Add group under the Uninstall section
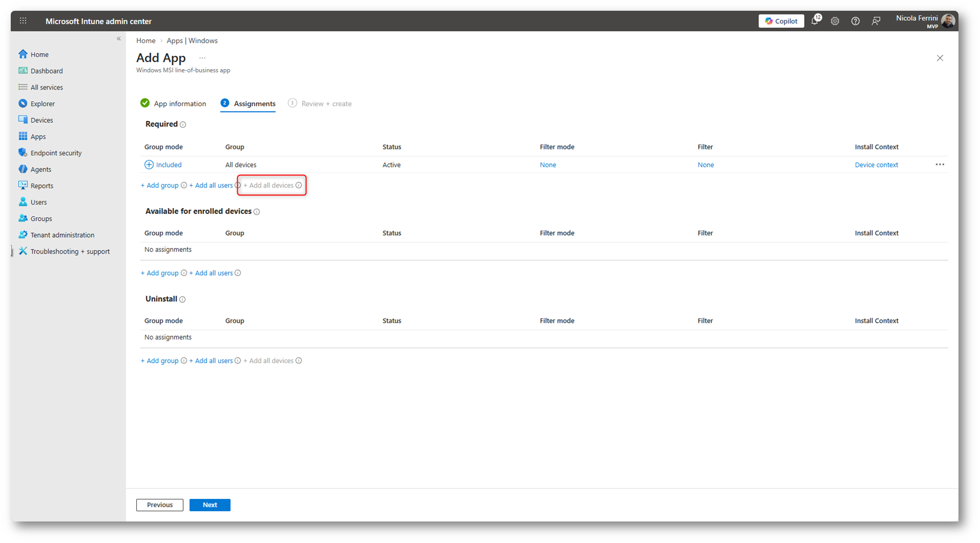 pos(160,361)
